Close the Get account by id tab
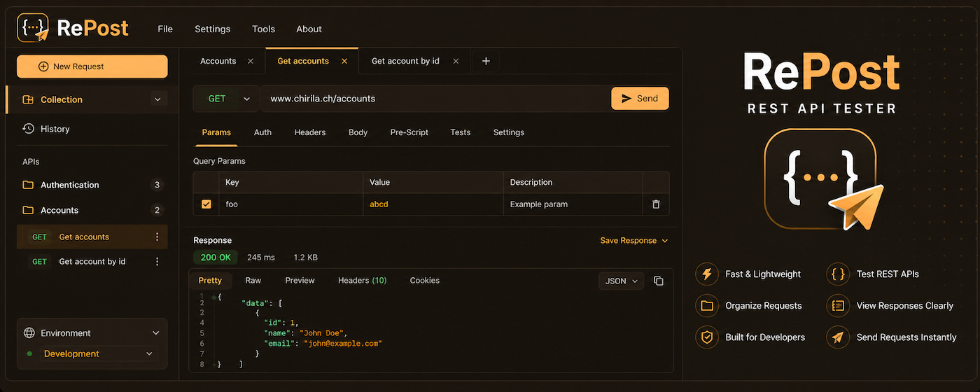 (x=456, y=61)
